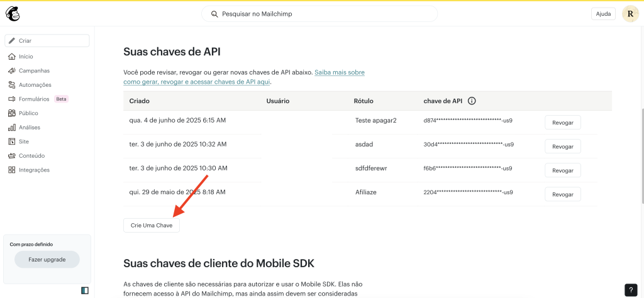Click the Público people icon

tap(12, 113)
